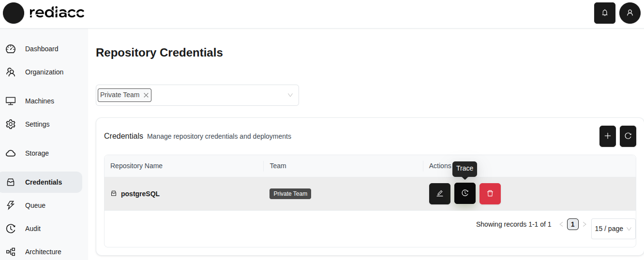
Task: Navigate to Storage section
Action: [37, 153]
